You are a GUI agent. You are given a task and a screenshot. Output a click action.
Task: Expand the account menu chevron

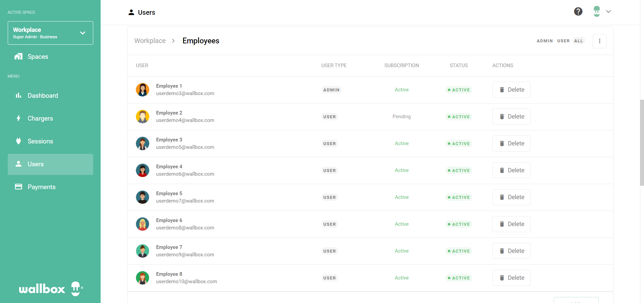(x=608, y=11)
